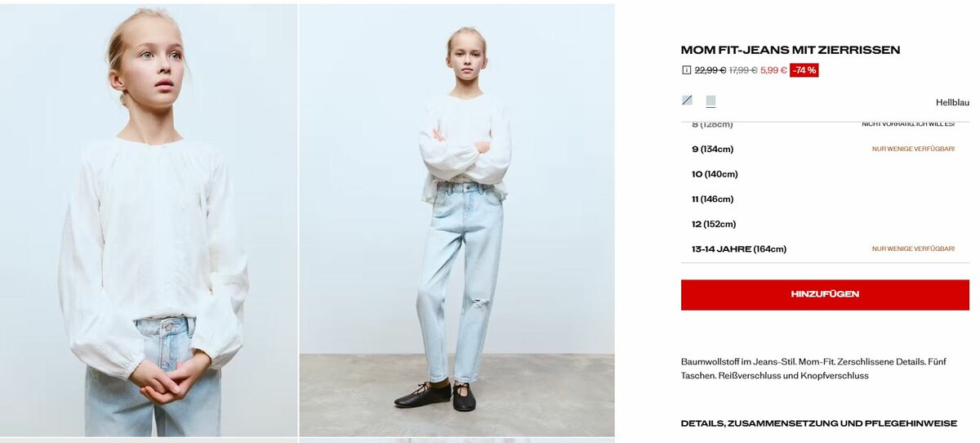Click the -74 % discount badge

point(804,70)
